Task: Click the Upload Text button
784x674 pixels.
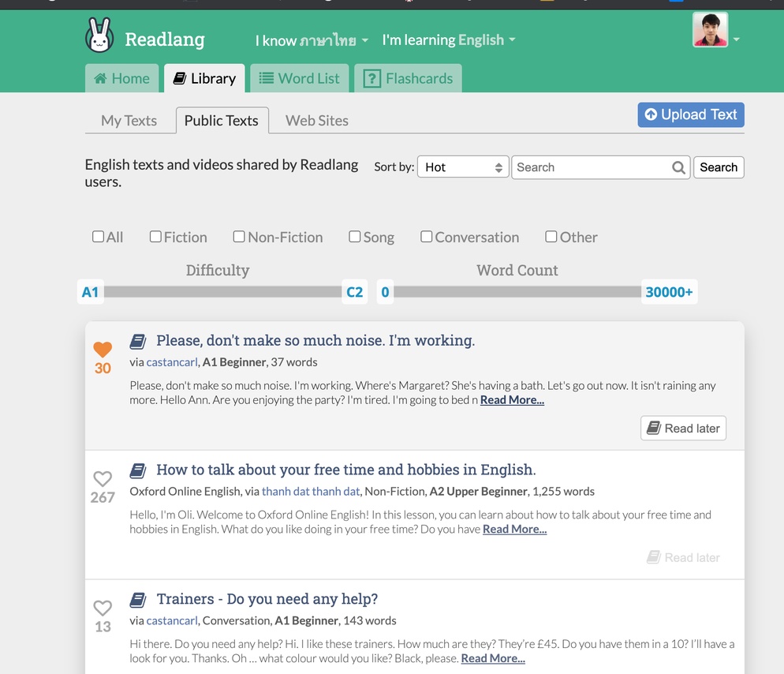Action: 690,114
